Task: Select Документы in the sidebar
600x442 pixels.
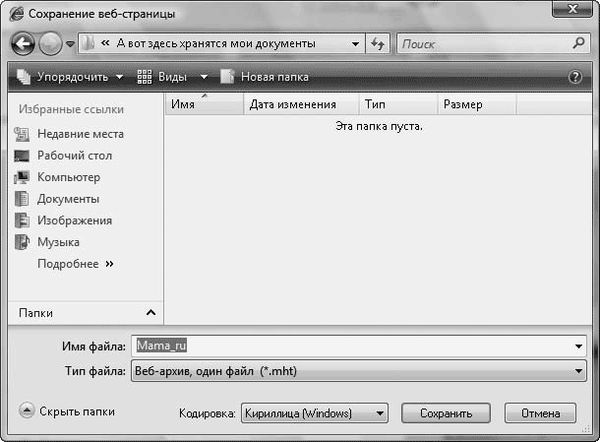Action: [x=68, y=199]
